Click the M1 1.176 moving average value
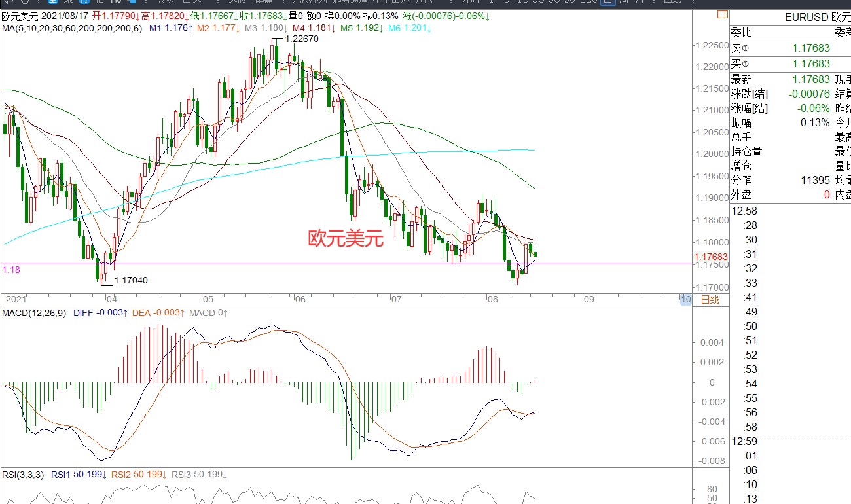 pos(171,28)
